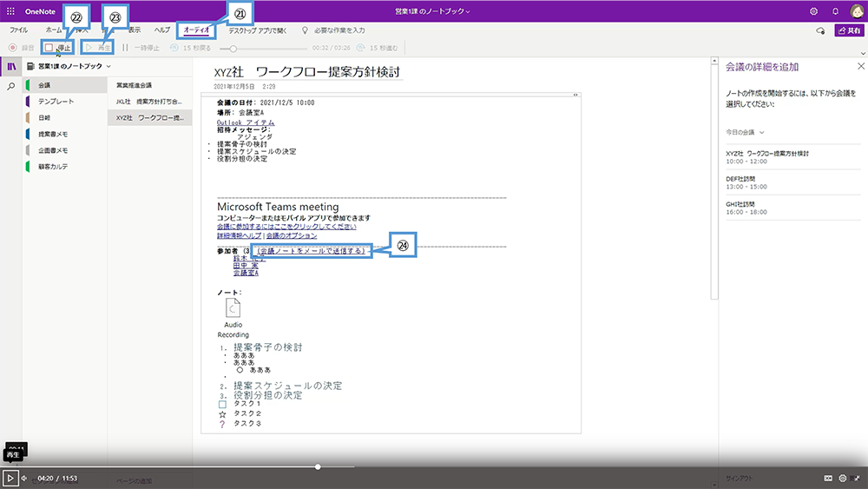Toggle the notebook navigation pane icon
The width and height of the screenshot is (868, 489).
tap(11, 66)
